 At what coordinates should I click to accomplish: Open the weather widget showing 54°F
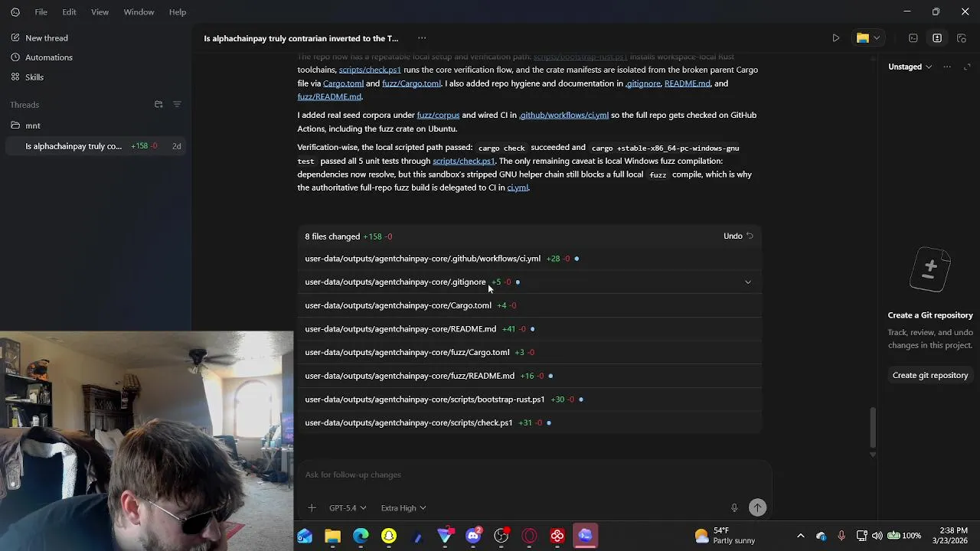point(724,536)
